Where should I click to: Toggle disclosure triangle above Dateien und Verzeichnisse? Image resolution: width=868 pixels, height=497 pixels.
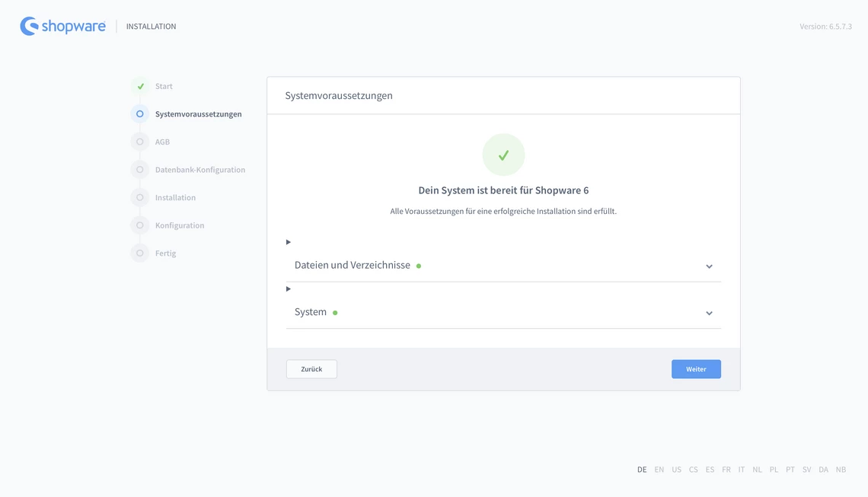pos(289,242)
